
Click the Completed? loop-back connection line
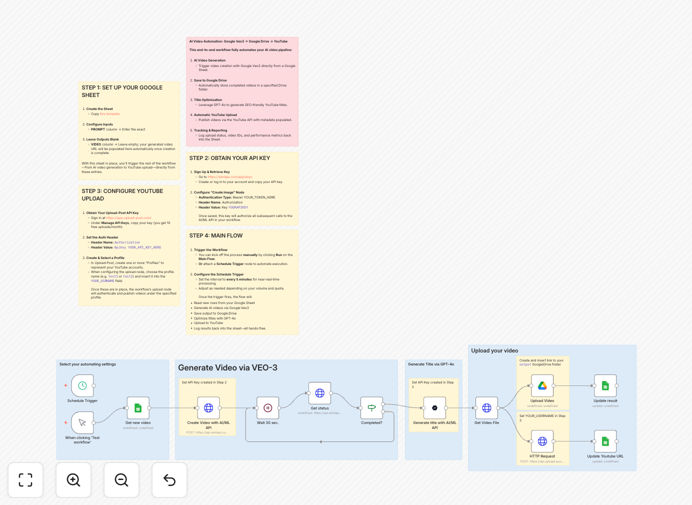click(x=320, y=441)
